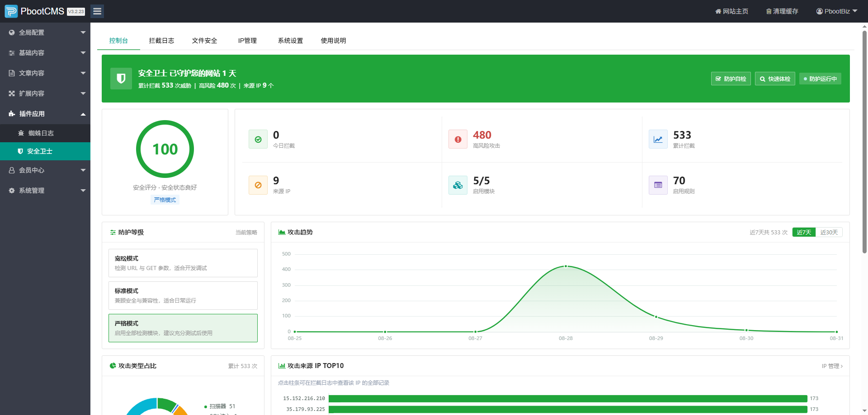The height and width of the screenshot is (415, 868).
Task: Expand the 系统管理 menu arrow
Action: pyautogui.click(x=83, y=191)
